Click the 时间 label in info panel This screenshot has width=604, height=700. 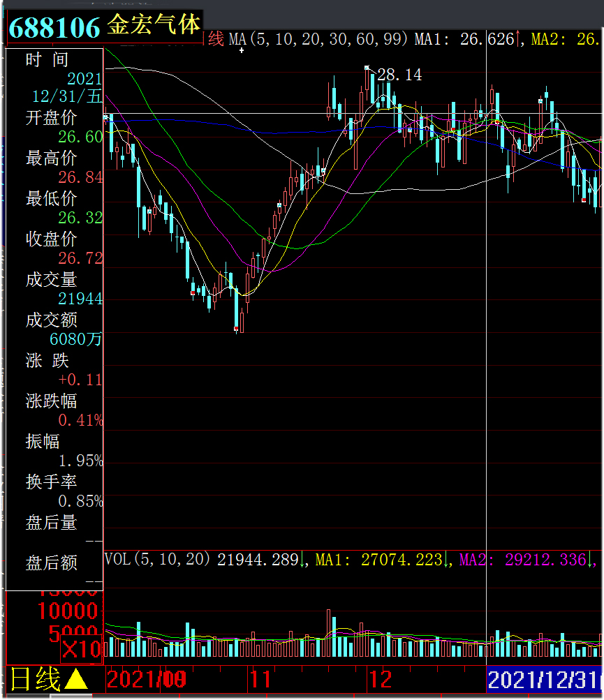[x=47, y=59]
